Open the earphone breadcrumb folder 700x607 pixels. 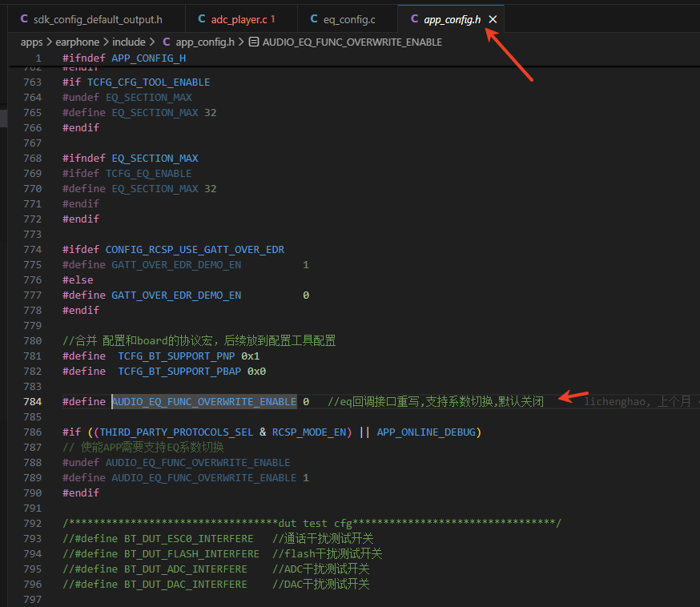(x=77, y=42)
